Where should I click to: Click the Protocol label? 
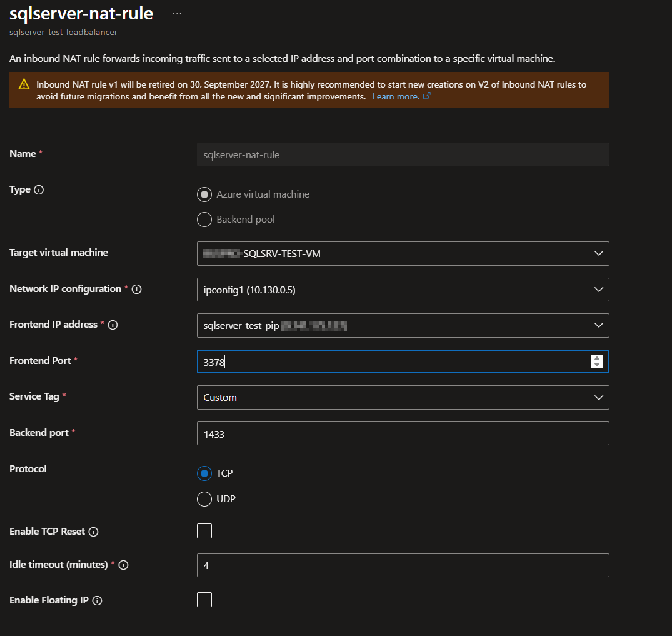(28, 469)
